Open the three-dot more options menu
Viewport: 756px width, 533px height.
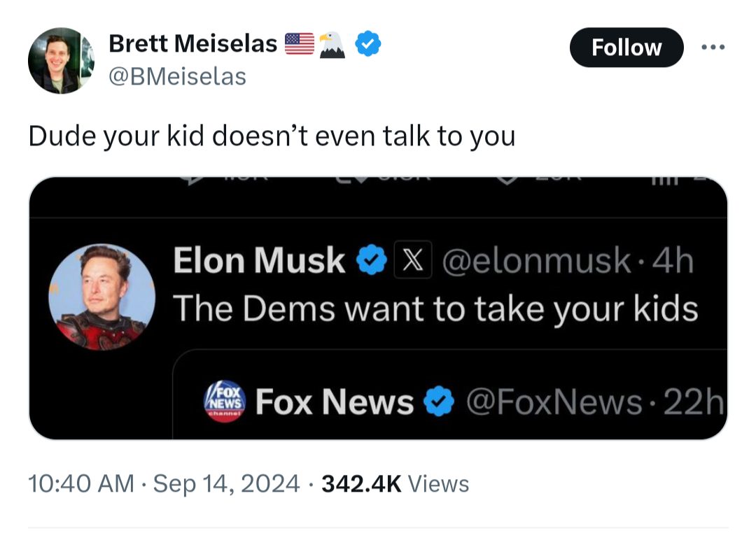[x=714, y=48]
